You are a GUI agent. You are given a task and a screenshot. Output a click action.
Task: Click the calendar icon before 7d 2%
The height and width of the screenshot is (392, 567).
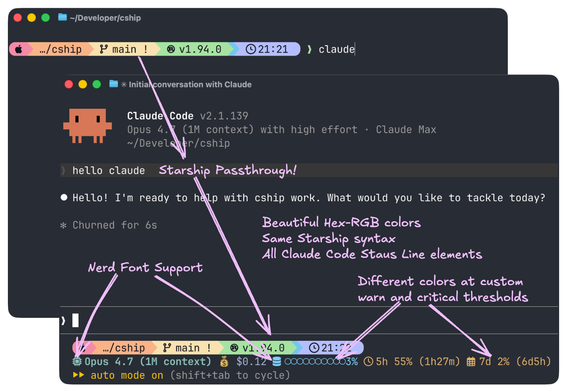click(x=471, y=362)
